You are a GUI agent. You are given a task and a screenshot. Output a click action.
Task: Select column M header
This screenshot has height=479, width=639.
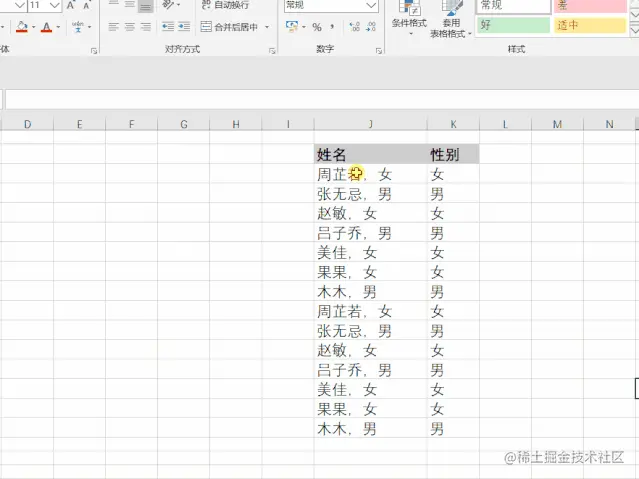click(557, 124)
